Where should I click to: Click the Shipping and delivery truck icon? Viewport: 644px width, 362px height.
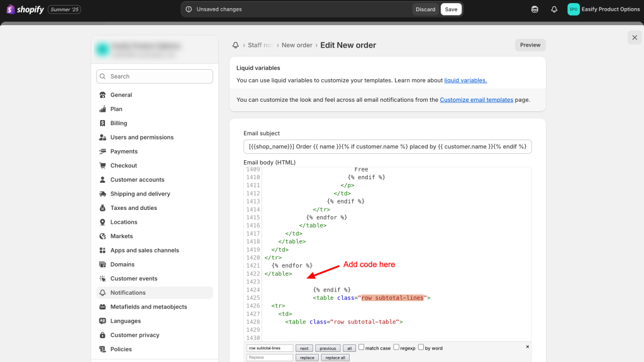point(103,194)
